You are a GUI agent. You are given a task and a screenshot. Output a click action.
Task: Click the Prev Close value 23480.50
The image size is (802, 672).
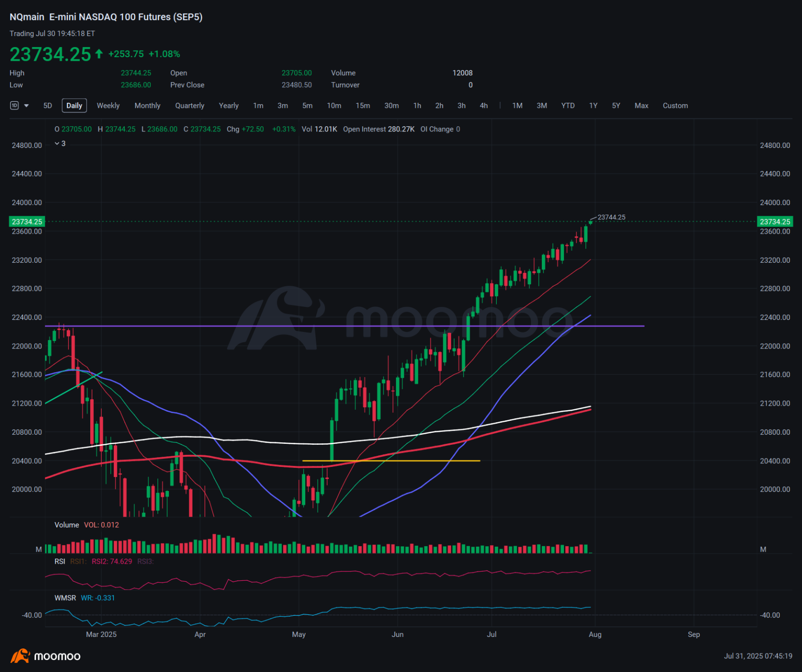click(x=297, y=85)
